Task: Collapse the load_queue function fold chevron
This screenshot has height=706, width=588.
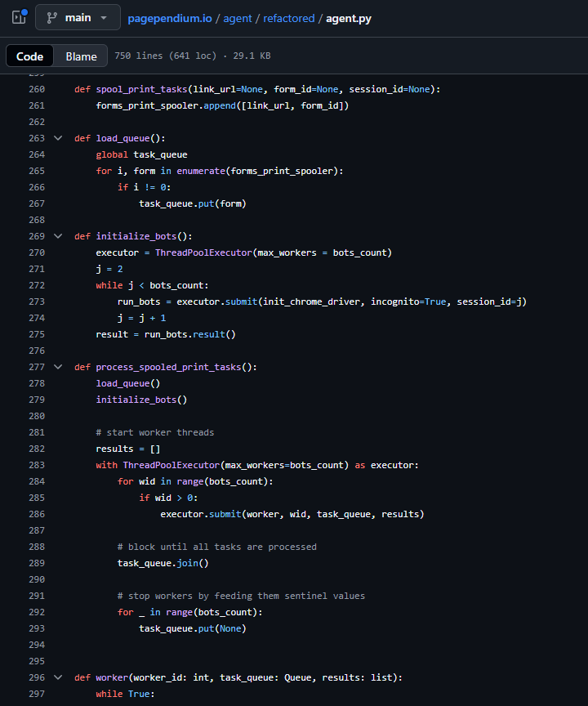Action: 58,138
